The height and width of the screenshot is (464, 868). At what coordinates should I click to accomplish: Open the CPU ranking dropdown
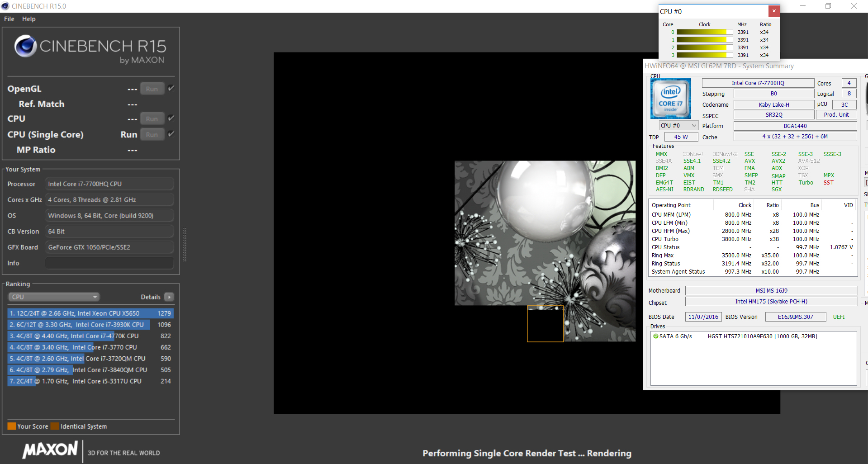pos(54,297)
